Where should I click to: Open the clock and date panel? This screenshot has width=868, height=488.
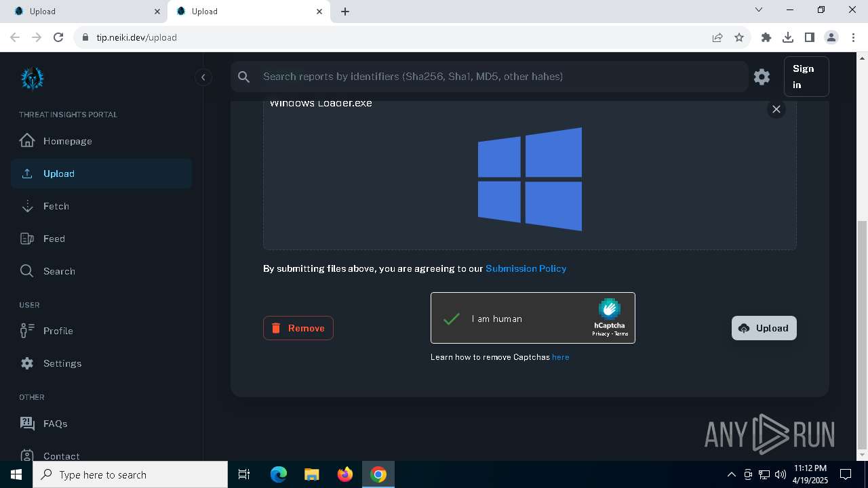tap(810, 474)
